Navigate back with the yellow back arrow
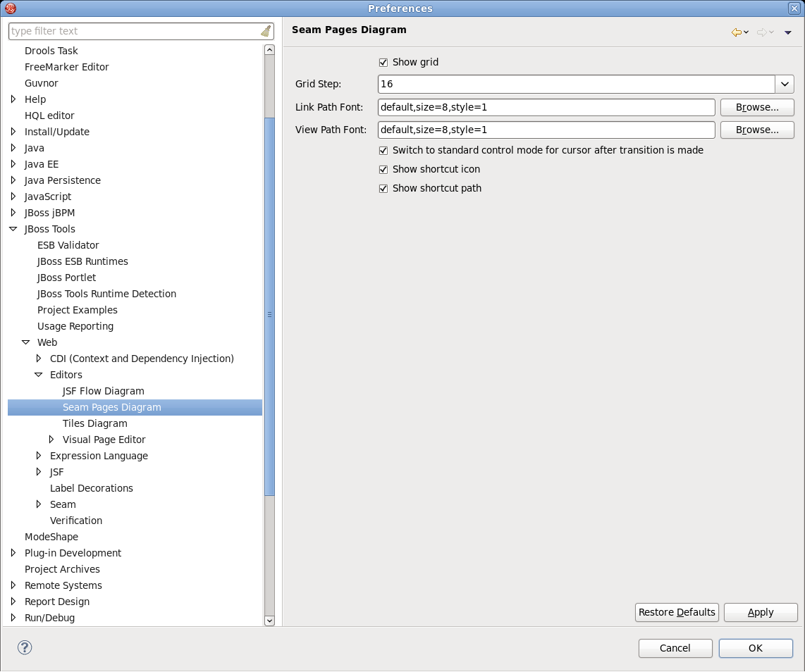 [735, 32]
